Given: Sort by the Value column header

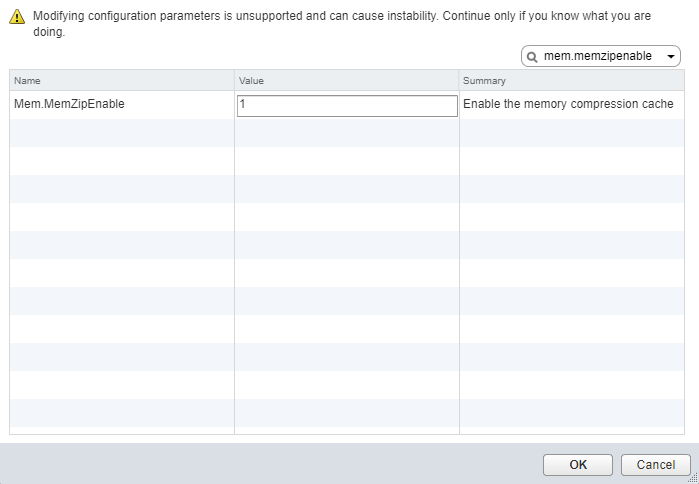Looking at the screenshot, I should pos(346,80).
